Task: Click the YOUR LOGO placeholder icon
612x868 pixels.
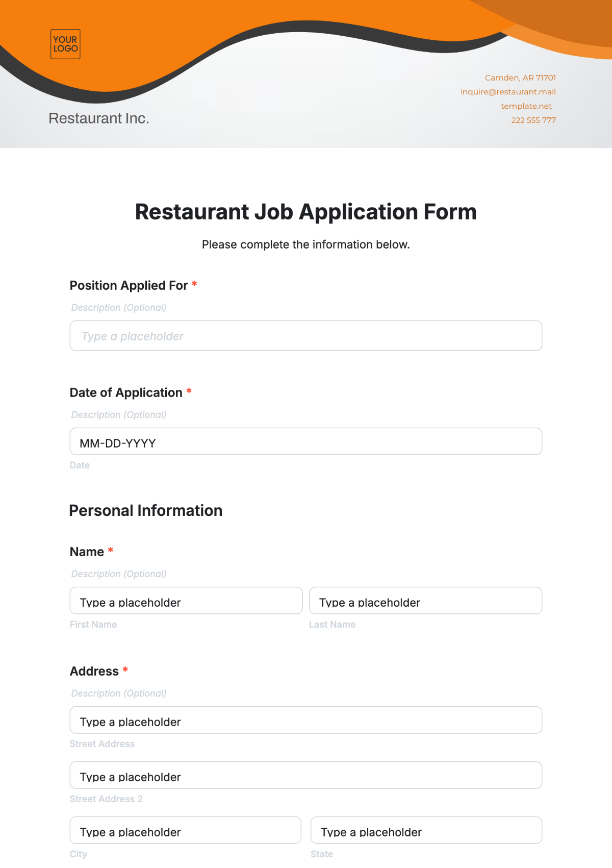Action: click(65, 44)
